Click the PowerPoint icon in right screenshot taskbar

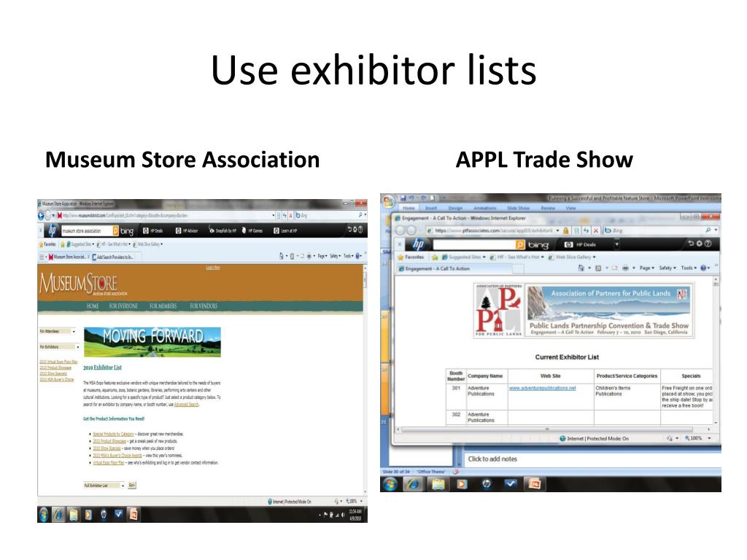click(x=535, y=484)
